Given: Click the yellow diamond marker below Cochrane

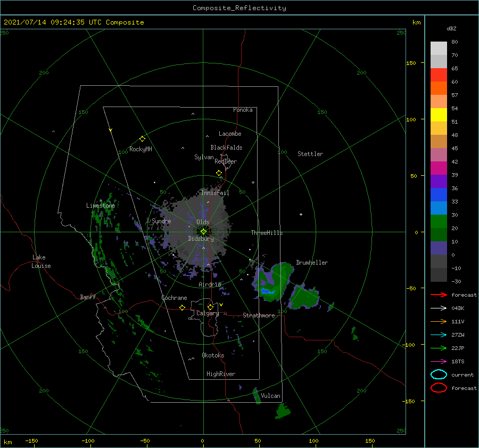Looking at the screenshot, I should 183,308.
